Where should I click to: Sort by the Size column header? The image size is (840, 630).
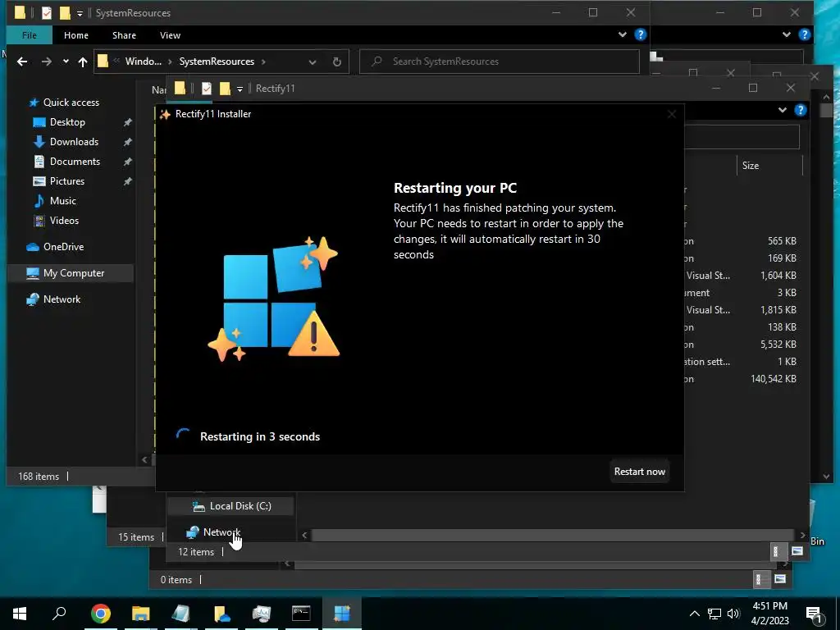(x=750, y=166)
